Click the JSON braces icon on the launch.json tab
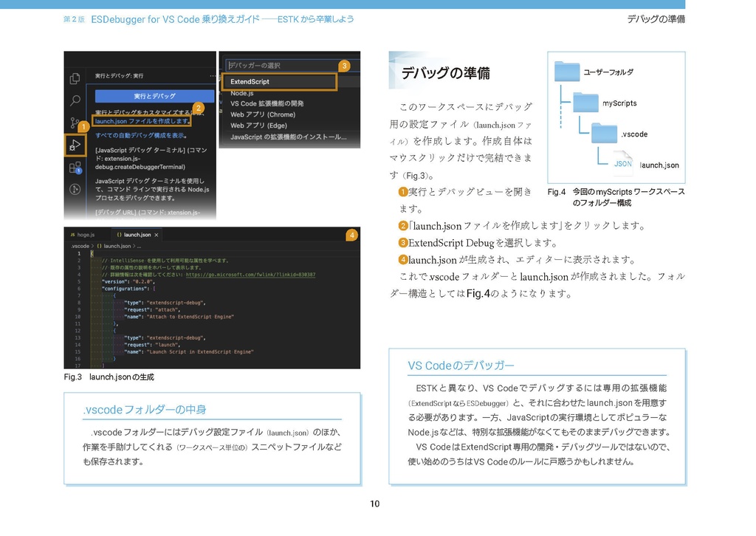 click(x=119, y=235)
